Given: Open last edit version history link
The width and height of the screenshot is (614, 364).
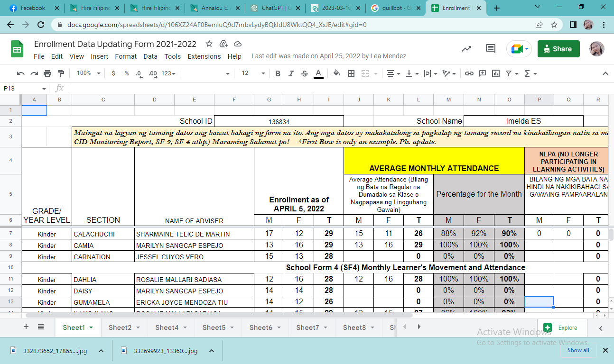Looking at the screenshot, I should coord(329,56).
